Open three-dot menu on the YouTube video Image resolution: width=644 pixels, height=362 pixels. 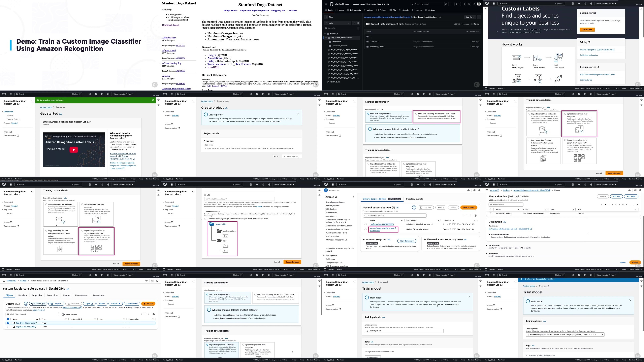100,136
